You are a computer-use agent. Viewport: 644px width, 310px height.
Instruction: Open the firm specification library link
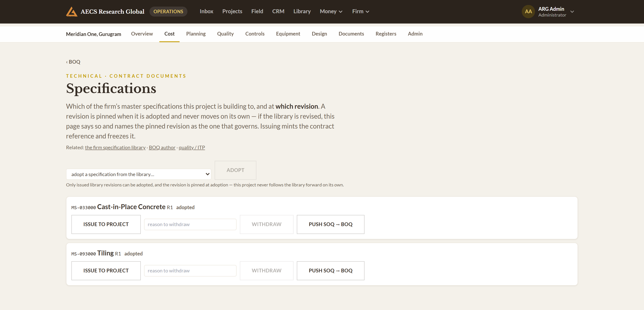tap(115, 148)
